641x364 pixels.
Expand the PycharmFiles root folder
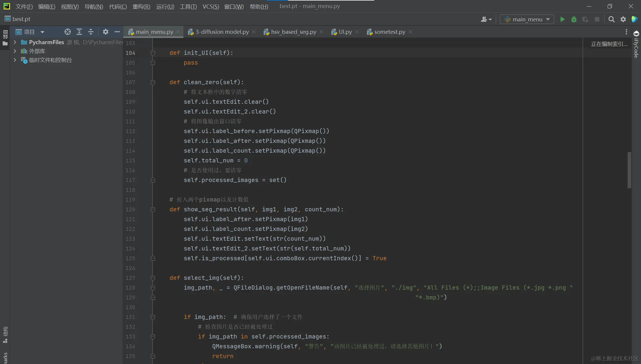click(15, 42)
